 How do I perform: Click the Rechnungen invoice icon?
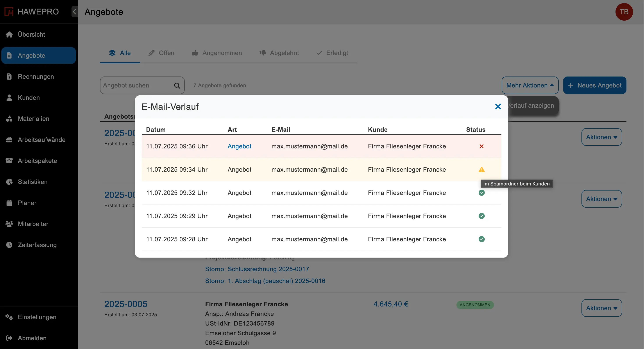[x=9, y=77]
